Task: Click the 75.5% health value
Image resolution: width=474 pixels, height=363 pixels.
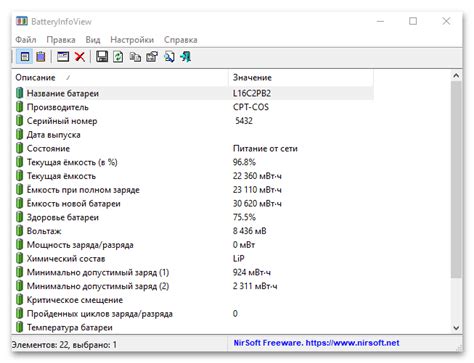Action: (244, 217)
